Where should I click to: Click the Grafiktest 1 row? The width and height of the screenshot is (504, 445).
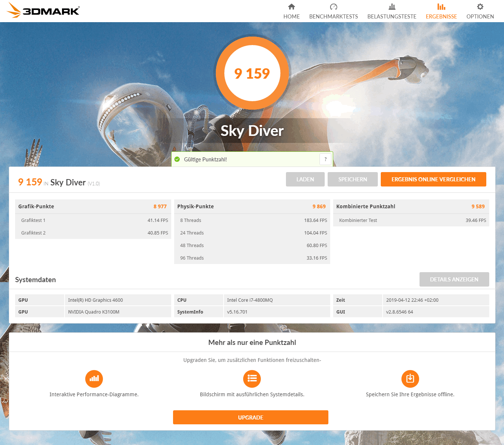coord(93,220)
